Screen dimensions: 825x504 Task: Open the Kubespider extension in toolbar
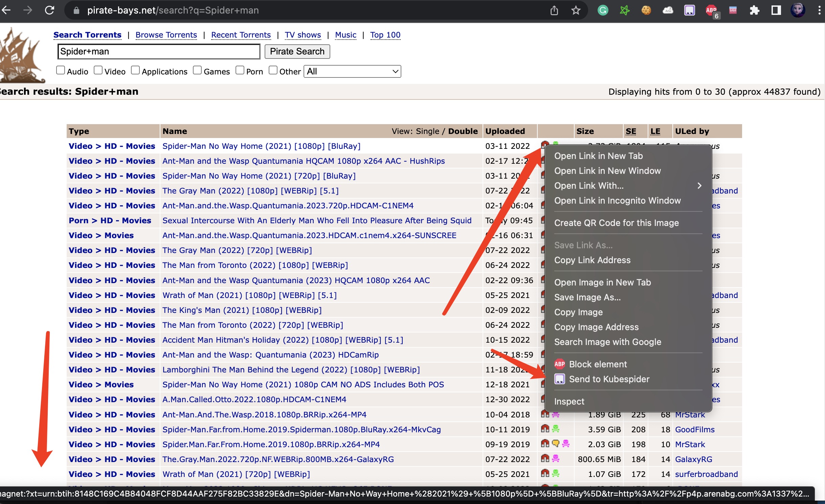coord(689,10)
